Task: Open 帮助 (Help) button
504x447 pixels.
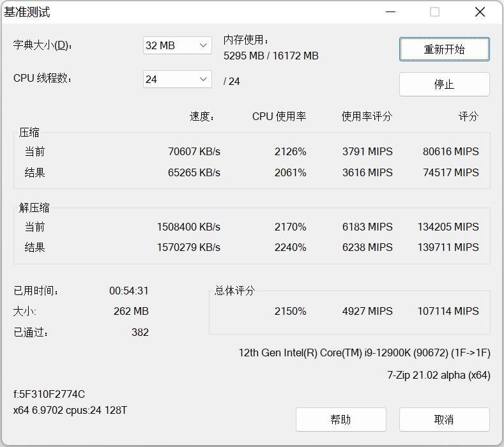Action: [x=340, y=420]
